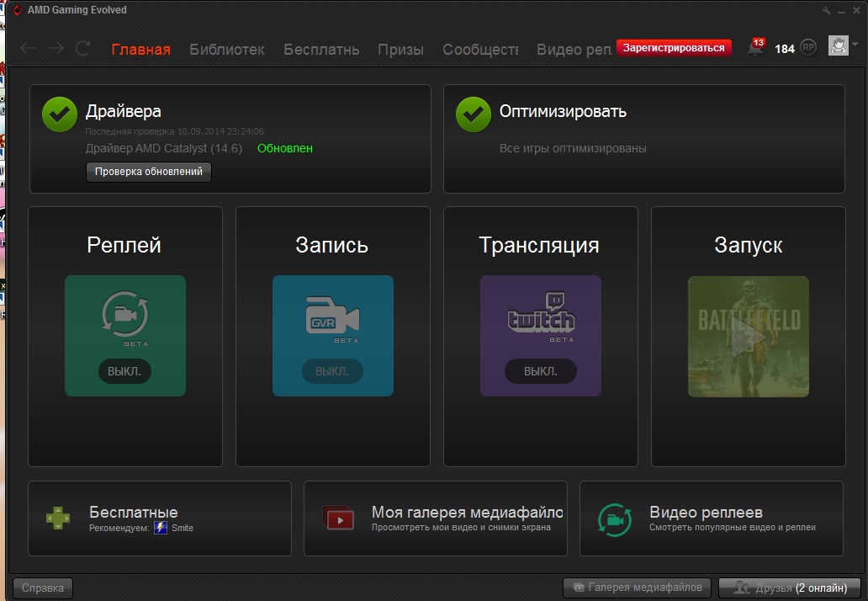The height and width of the screenshot is (601, 868).
Task: Click the Трансляция card heading
Action: pyautogui.click(x=539, y=245)
